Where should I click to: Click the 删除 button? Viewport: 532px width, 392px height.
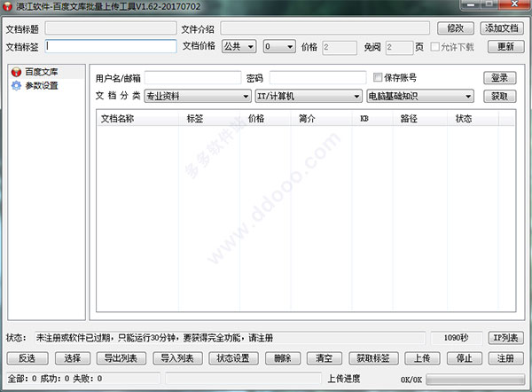coord(283,358)
